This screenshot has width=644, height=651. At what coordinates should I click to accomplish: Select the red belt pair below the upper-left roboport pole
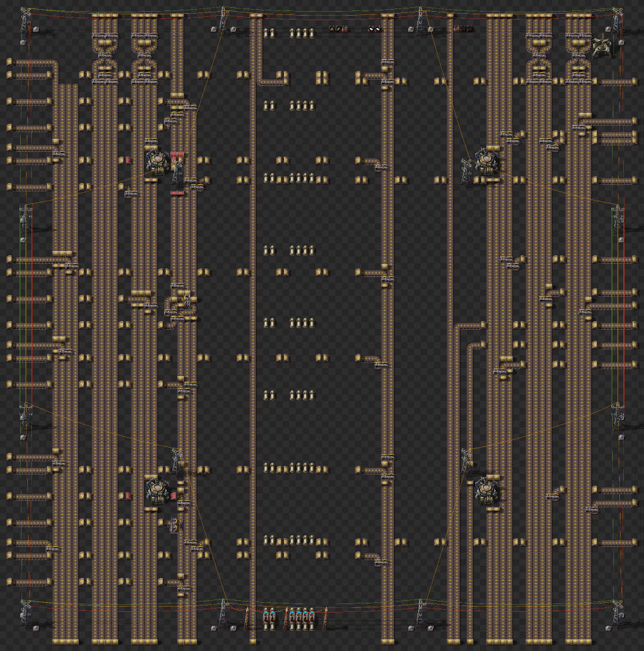[177, 193]
